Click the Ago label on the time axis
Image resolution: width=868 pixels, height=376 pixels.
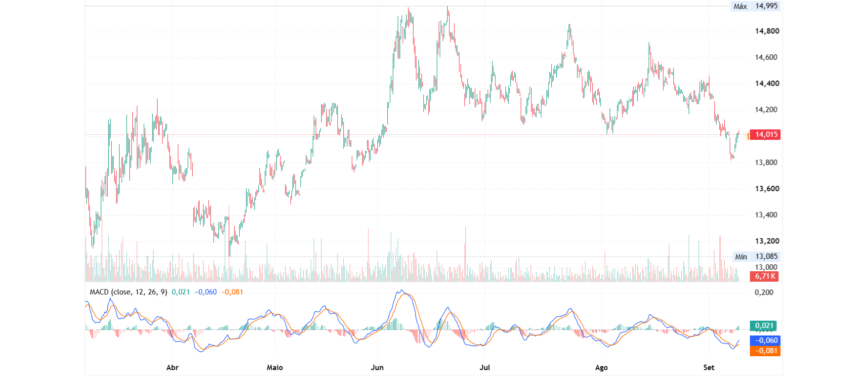point(601,368)
